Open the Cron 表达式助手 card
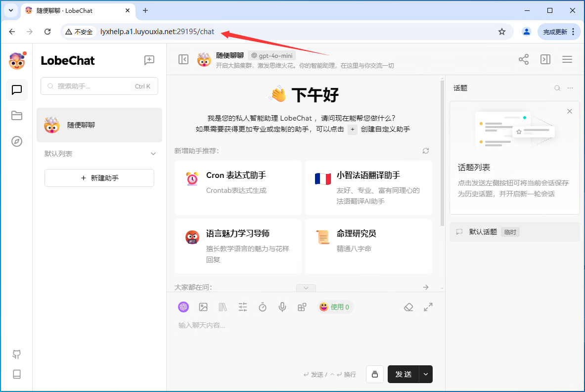The image size is (585, 392). pyautogui.click(x=238, y=188)
